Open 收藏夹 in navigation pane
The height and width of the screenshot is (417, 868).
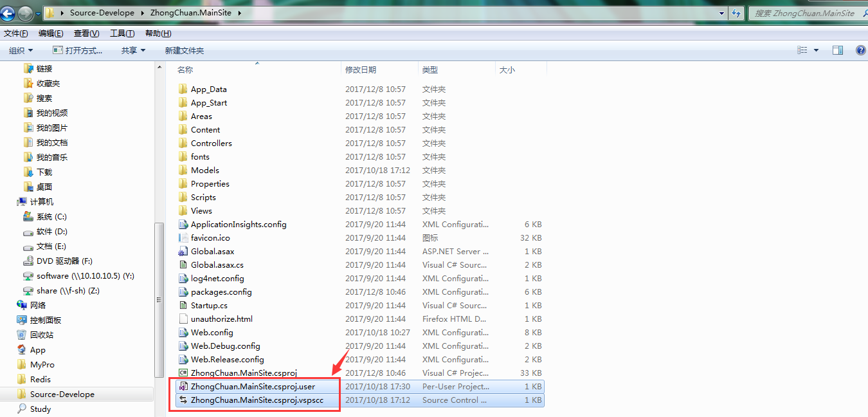(x=48, y=84)
